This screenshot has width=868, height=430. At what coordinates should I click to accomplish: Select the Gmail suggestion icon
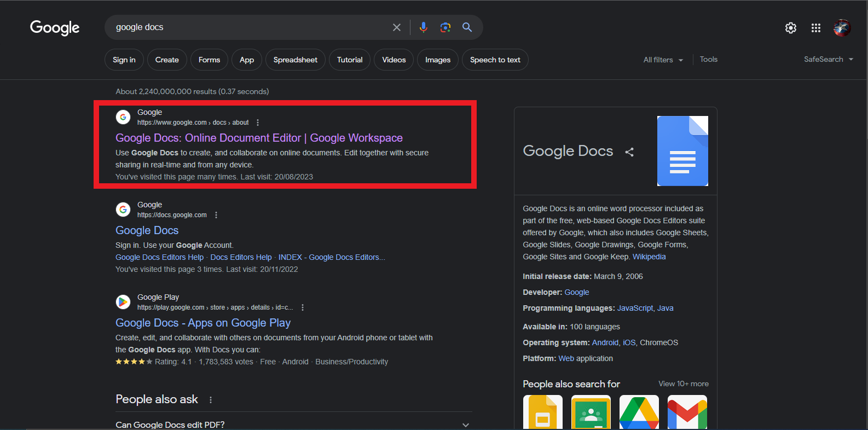(x=687, y=412)
